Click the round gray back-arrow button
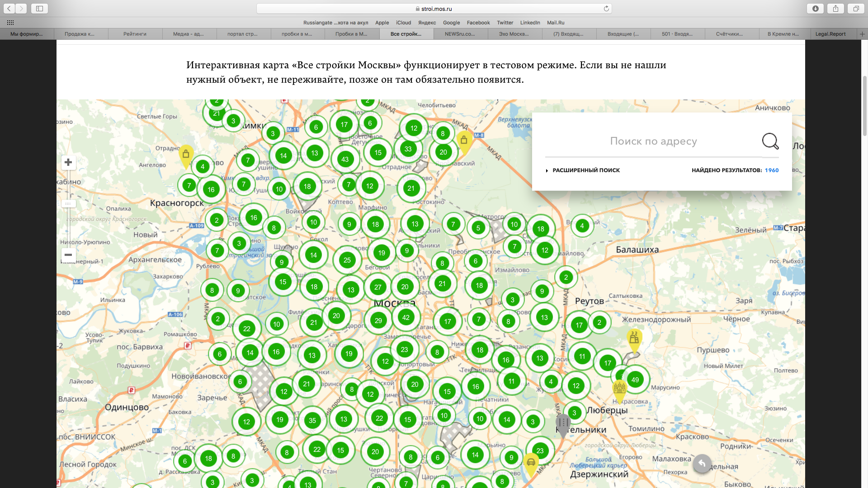 tap(702, 463)
